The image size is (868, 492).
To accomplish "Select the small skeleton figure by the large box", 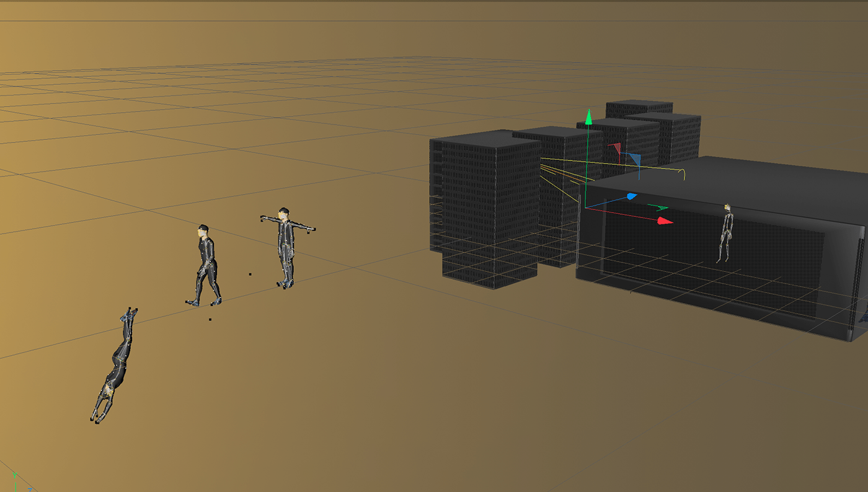I will click(725, 233).
